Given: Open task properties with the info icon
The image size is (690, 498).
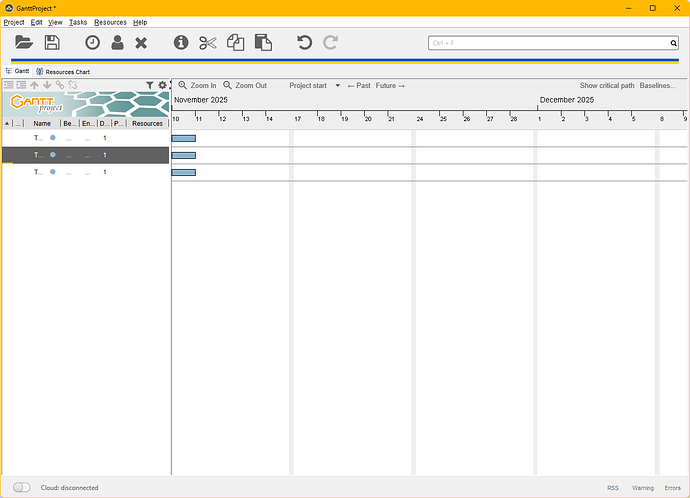Looking at the screenshot, I should tap(181, 42).
